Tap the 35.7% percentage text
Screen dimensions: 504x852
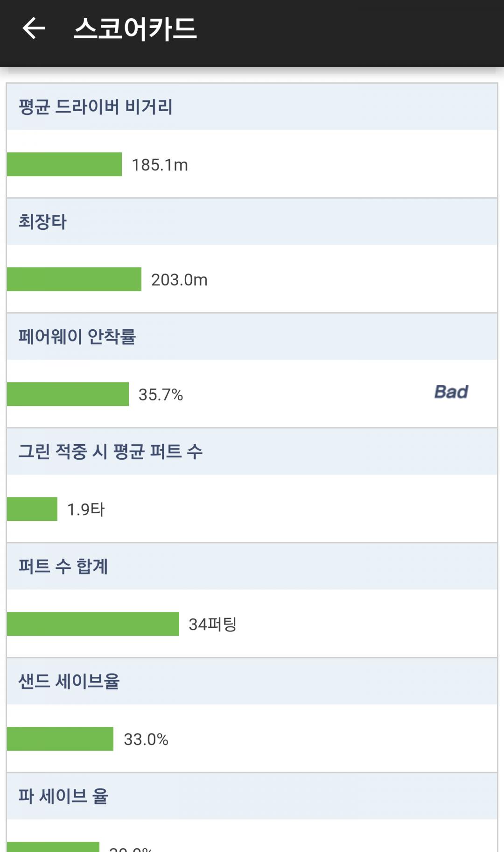[161, 395]
